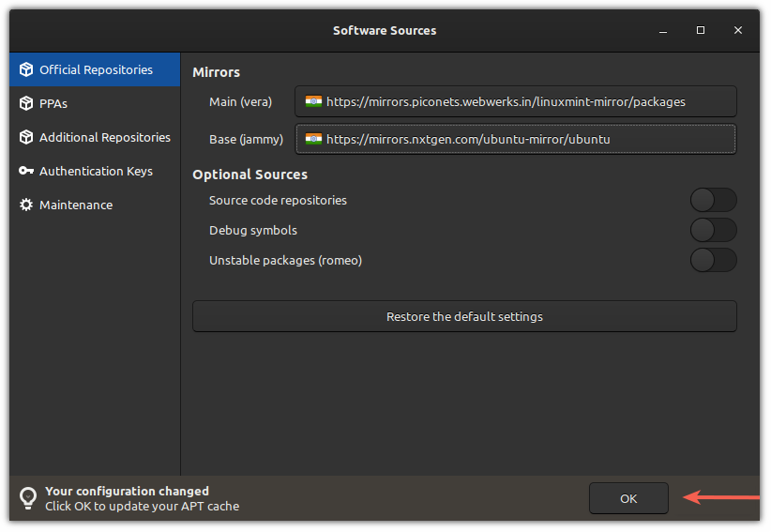Enable Source code repositories switch
Viewport: 771px width, 532px height.
point(714,200)
